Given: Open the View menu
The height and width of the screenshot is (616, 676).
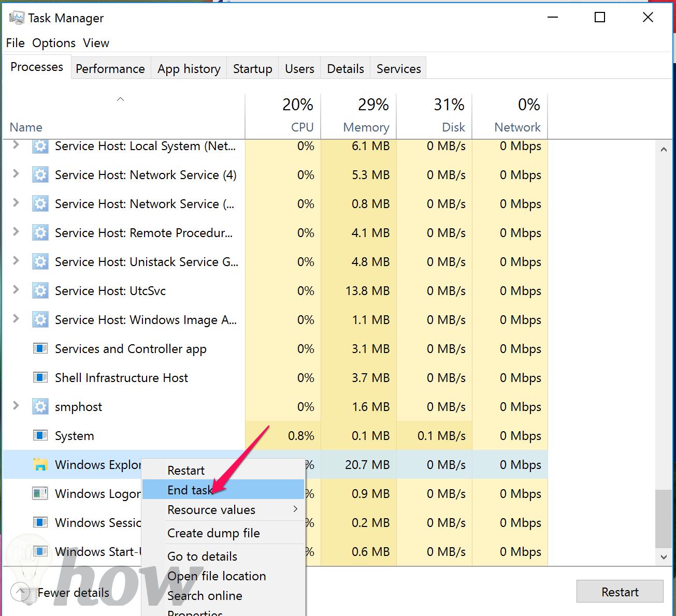Looking at the screenshot, I should tap(96, 43).
